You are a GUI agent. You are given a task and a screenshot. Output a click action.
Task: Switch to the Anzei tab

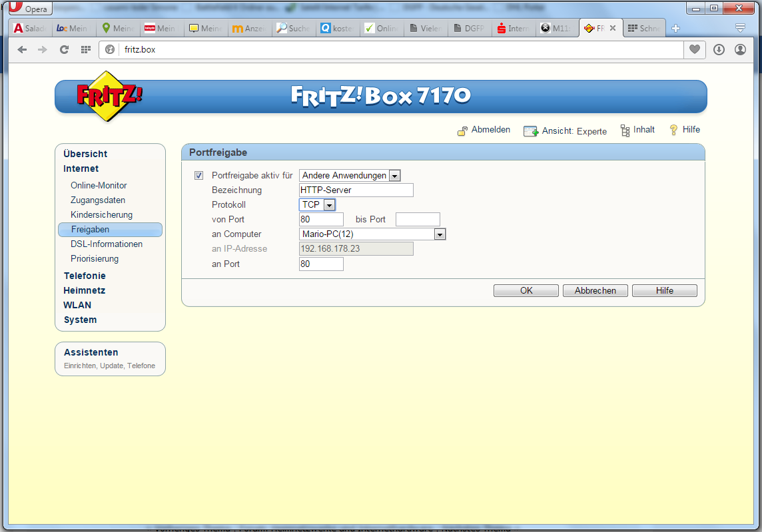pos(250,28)
